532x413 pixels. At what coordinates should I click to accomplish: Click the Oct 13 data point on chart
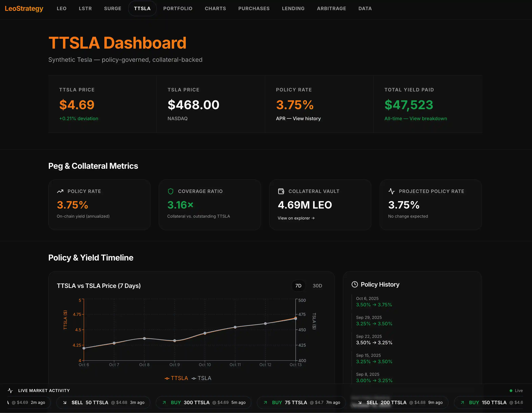click(295, 318)
